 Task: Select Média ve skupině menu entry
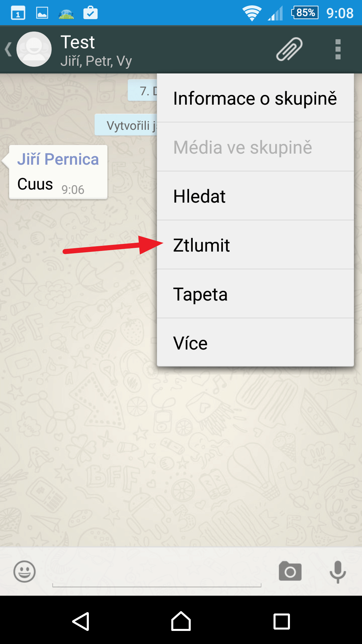point(255,147)
